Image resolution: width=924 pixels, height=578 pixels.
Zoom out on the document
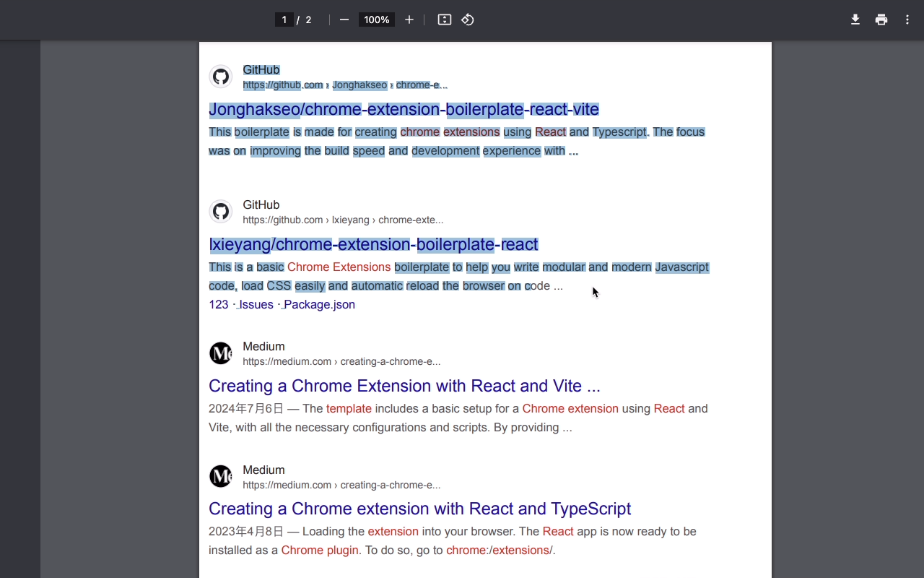point(344,20)
